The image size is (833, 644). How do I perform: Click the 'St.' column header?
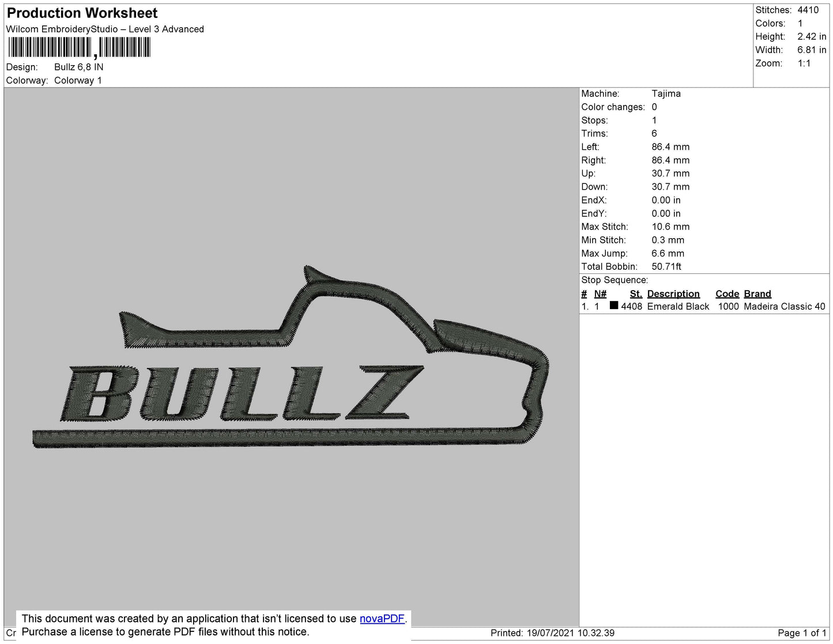pyautogui.click(x=636, y=293)
